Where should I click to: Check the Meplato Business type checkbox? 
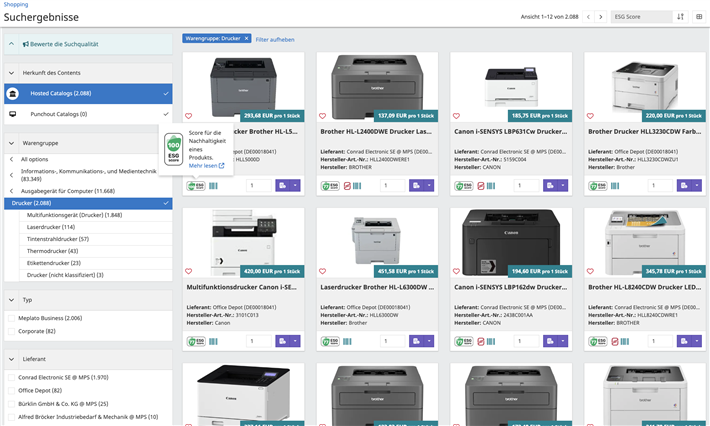tap(10, 317)
